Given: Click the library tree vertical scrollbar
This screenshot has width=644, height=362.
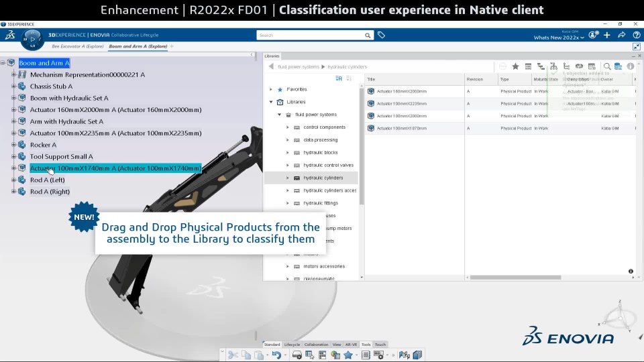Looking at the screenshot, I should (362, 145).
